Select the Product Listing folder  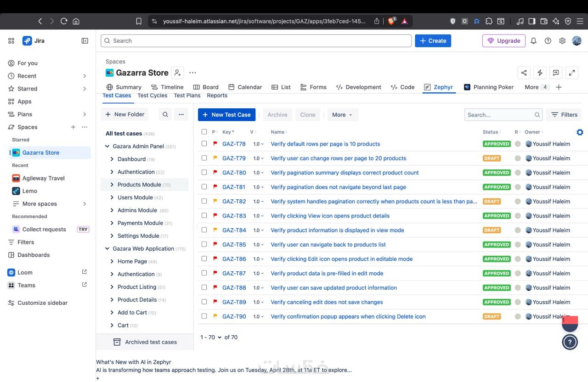[x=137, y=287]
